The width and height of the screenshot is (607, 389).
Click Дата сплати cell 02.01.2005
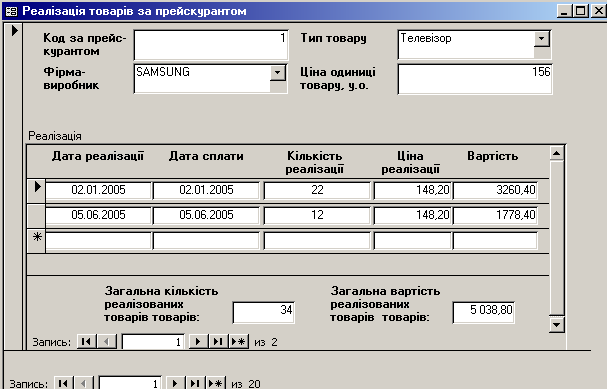tap(206, 190)
